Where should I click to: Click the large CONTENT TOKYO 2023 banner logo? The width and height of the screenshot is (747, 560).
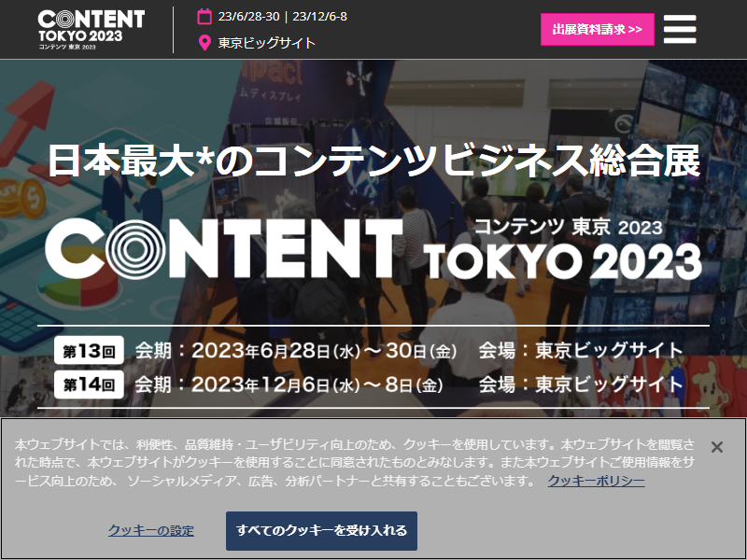tap(373, 248)
